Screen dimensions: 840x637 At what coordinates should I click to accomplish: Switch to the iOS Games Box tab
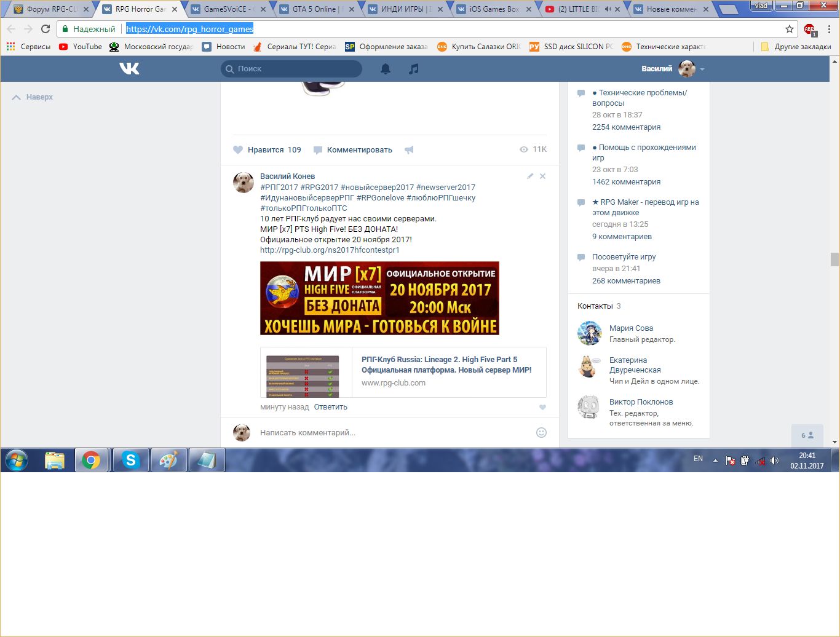click(493, 9)
